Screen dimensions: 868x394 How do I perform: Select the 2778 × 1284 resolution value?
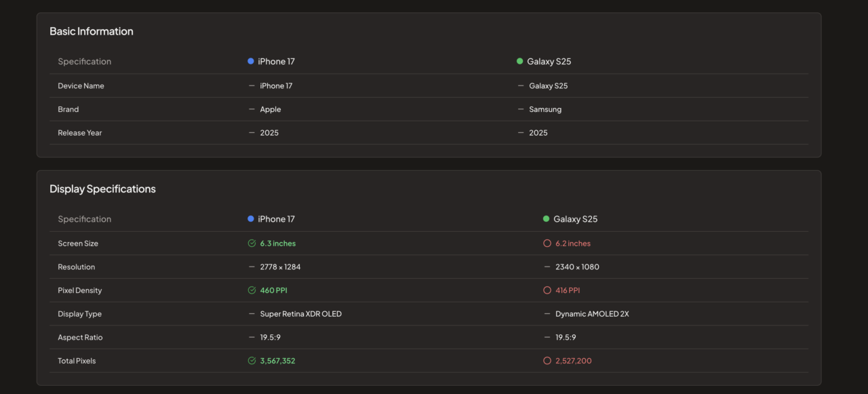(x=280, y=267)
